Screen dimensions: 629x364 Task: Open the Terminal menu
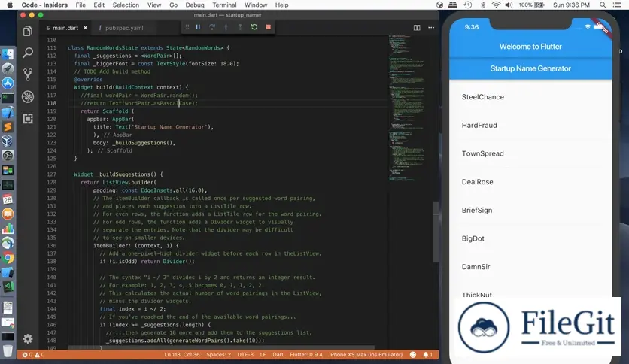pyautogui.click(x=224, y=5)
